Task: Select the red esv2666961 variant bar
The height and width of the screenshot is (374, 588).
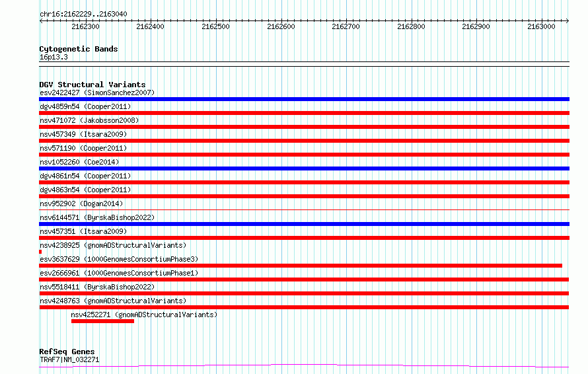Action: 304,280
